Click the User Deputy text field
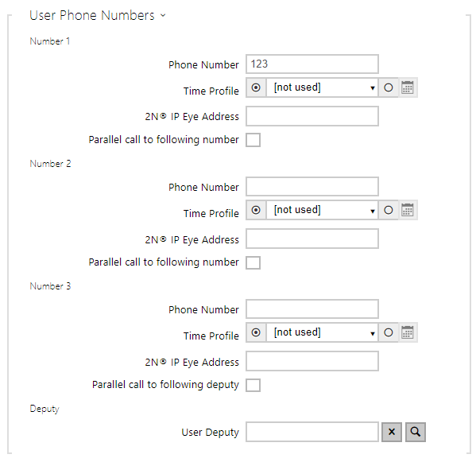 pyautogui.click(x=312, y=432)
